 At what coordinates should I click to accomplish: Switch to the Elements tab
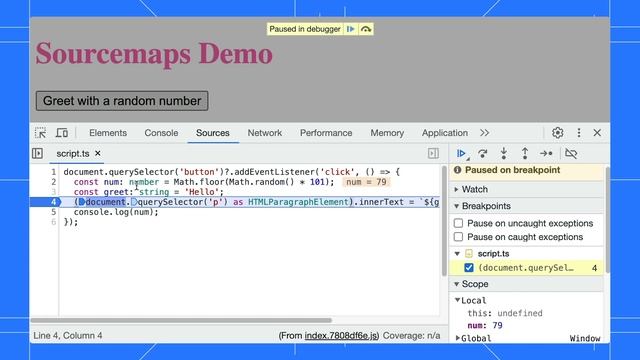(108, 133)
